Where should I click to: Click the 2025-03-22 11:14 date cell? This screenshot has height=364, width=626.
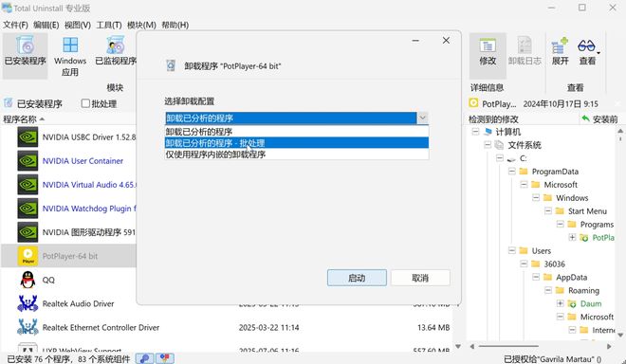pyautogui.click(x=268, y=327)
